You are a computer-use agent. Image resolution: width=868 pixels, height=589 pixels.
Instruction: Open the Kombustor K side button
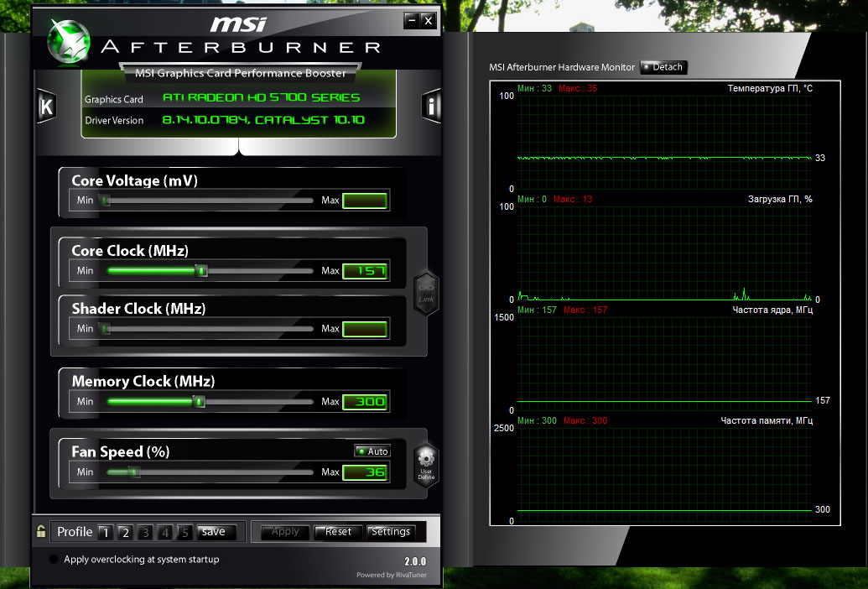point(46,106)
